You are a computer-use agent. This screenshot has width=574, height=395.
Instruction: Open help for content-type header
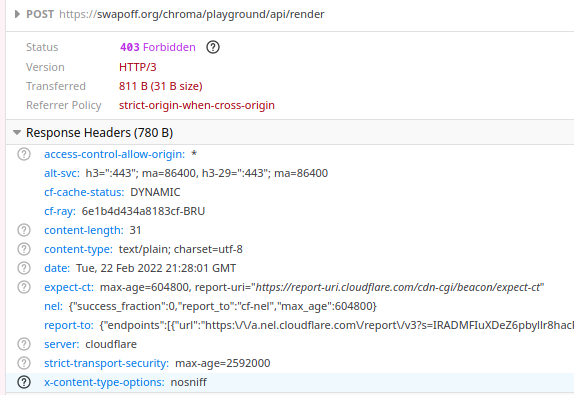click(24, 249)
